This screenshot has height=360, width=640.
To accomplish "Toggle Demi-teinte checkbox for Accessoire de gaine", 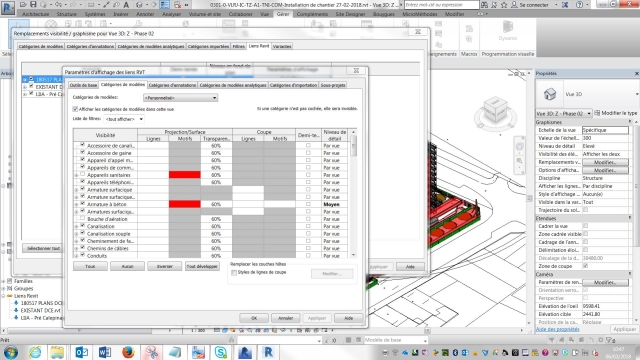I will (308, 153).
